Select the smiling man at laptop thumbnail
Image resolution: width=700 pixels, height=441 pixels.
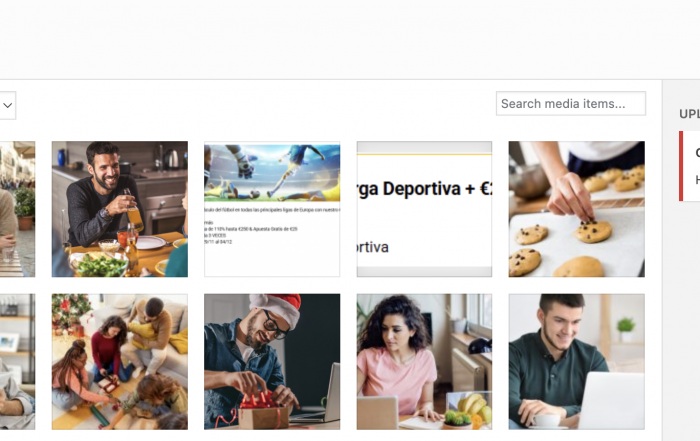click(576, 362)
